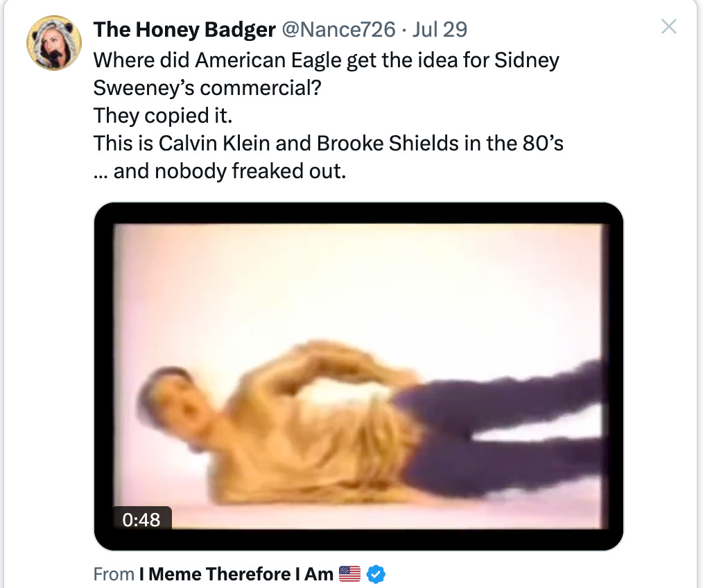Click the 'Where did American Eagle' text line
Viewport: 703px width, 588px height.
pos(327,60)
